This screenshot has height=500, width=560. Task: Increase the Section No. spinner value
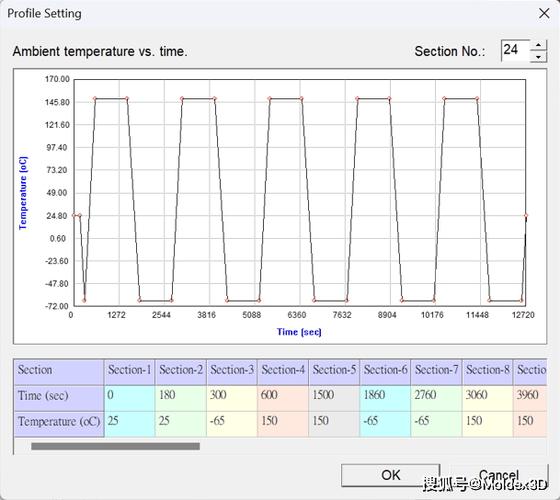(x=538, y=45)
